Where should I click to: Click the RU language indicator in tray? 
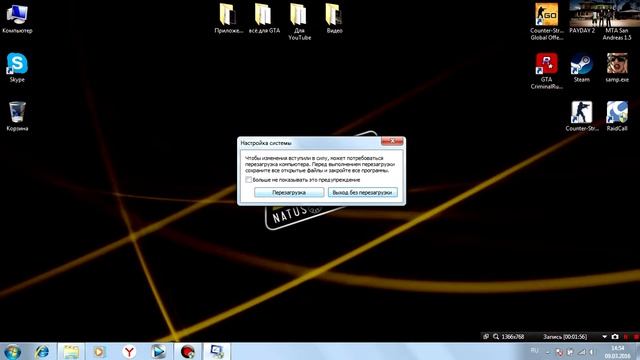point(534,351)
